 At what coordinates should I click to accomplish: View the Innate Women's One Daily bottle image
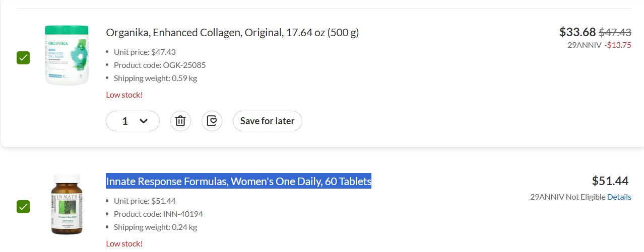coord(66,204)
